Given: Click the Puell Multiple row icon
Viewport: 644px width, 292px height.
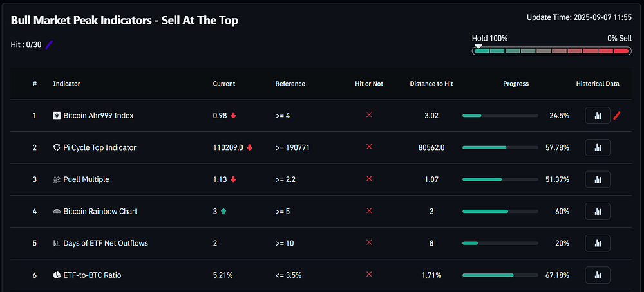Looking at the screenshot, I should [57, 179].
